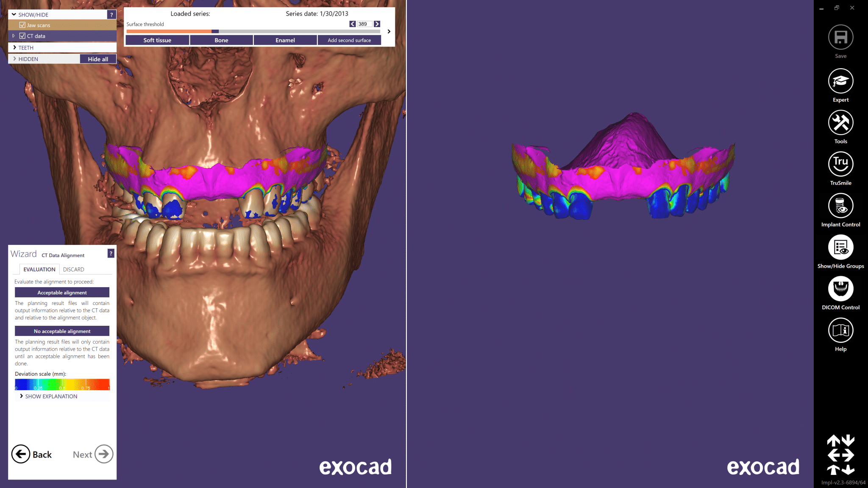Screen dimensions: 868x488
Task: Click No acceptable alignment button
Action: 62,331
